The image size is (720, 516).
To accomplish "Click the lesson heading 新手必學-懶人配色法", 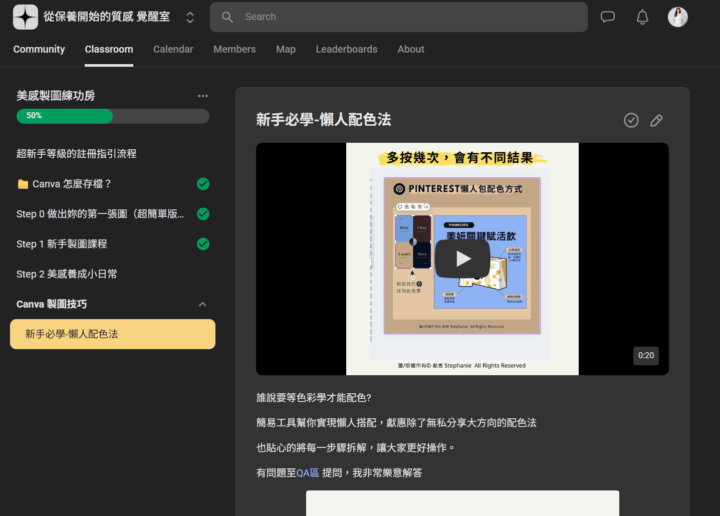I will coord(323,120).
